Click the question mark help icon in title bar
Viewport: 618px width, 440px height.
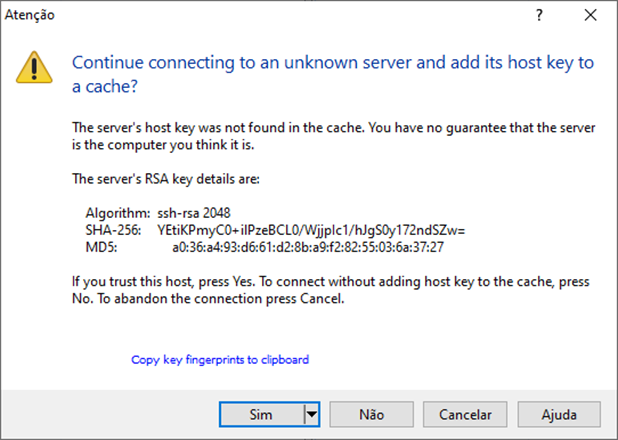539,15
